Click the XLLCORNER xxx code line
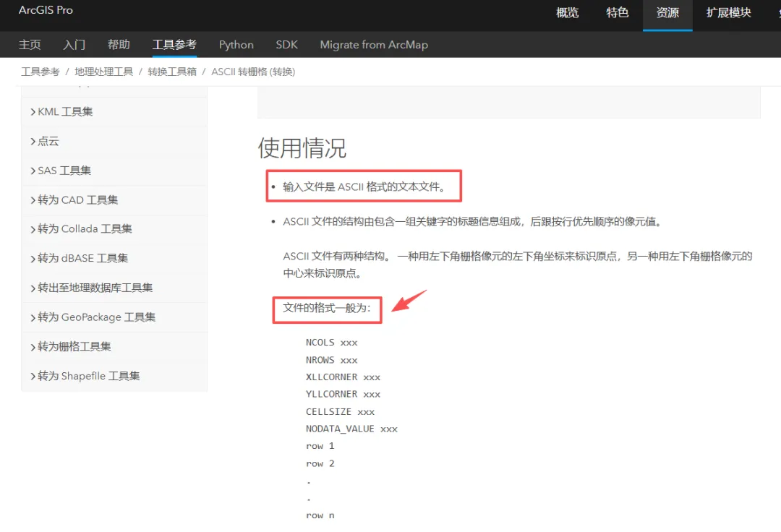 [x=343, y=377]
